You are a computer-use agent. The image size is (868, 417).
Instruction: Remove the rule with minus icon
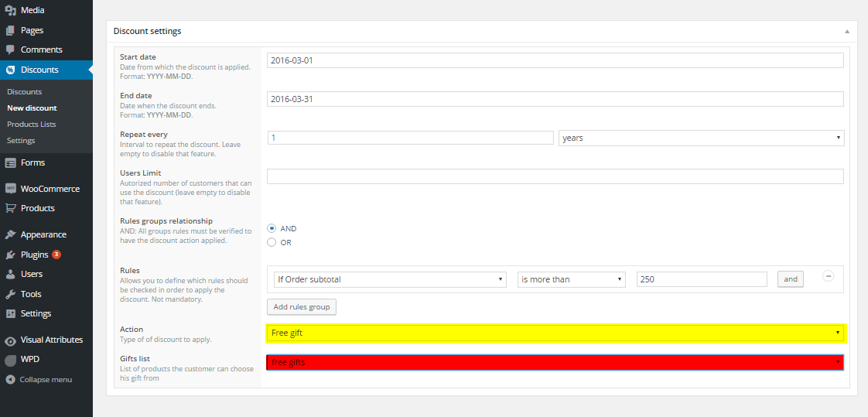(x=828, y=275)
